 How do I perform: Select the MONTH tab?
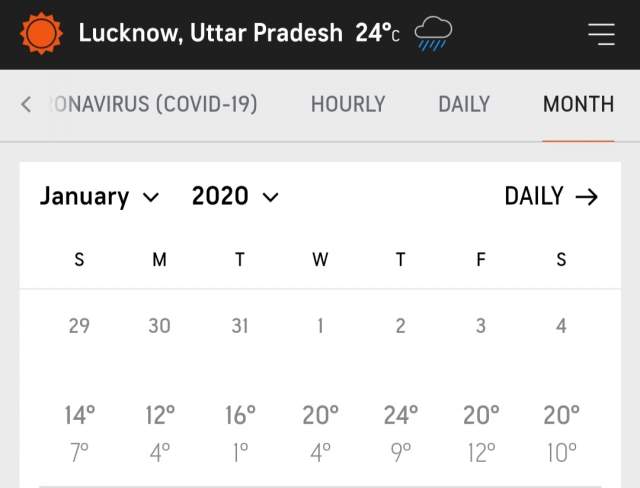pyautogui.click(x=578, y=104)
